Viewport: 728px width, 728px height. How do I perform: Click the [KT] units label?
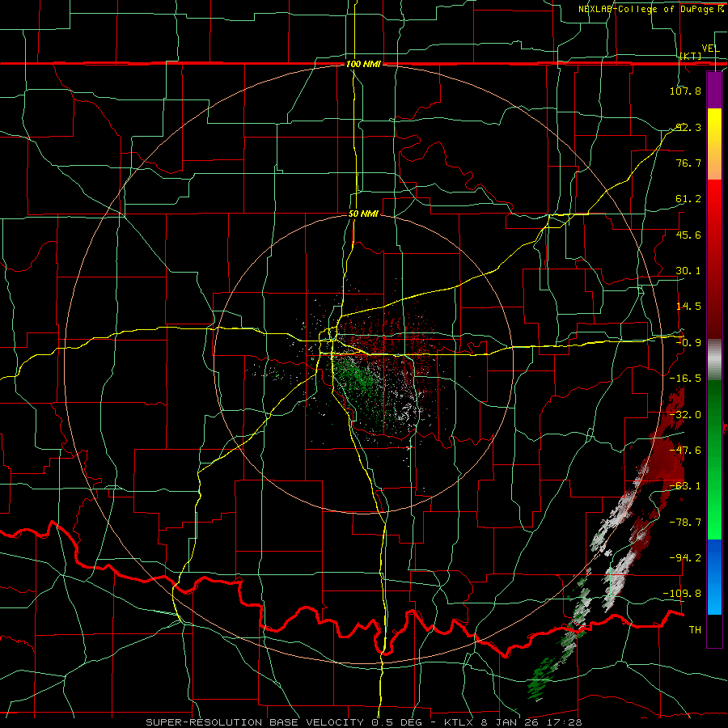pos(691,56)
